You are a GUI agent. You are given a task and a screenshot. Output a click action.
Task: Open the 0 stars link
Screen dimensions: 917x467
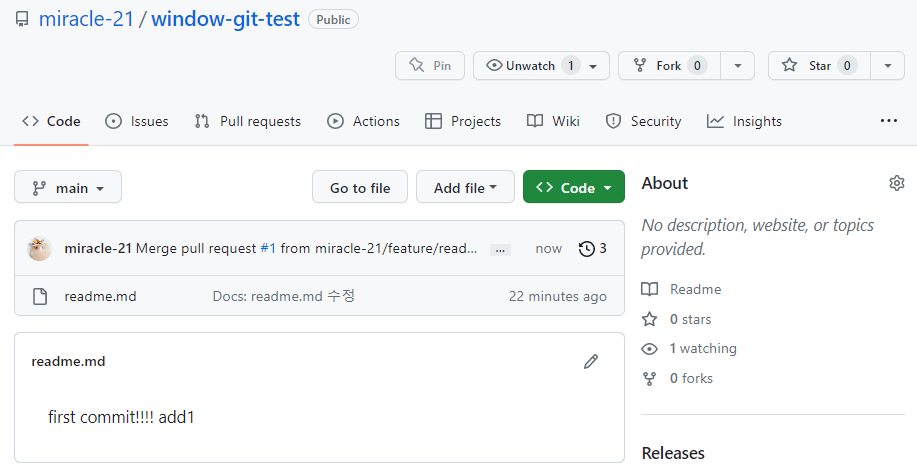point(677,319)
